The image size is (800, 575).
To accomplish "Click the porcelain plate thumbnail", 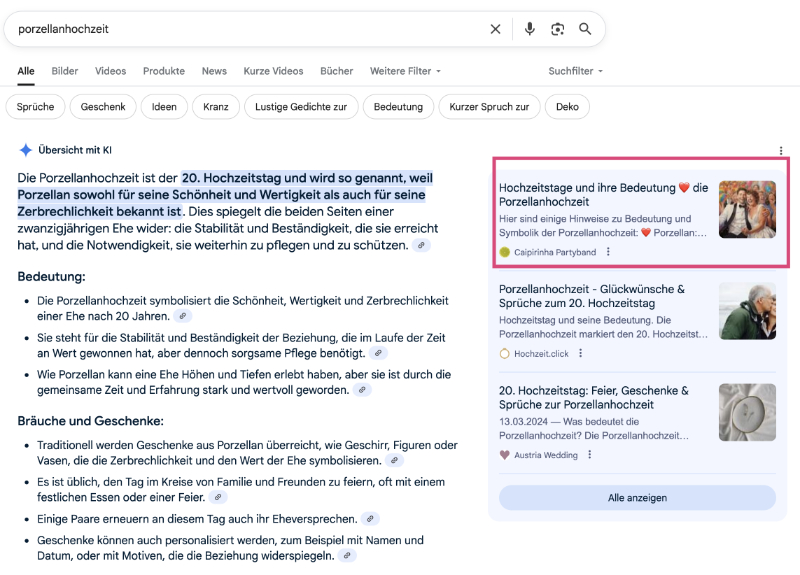I will click(x=747, y=412).
